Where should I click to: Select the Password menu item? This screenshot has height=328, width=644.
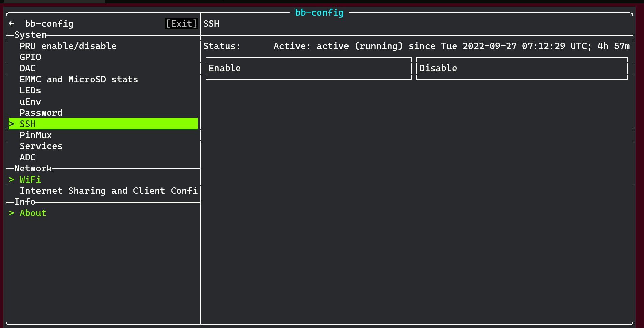pos(41,113)
